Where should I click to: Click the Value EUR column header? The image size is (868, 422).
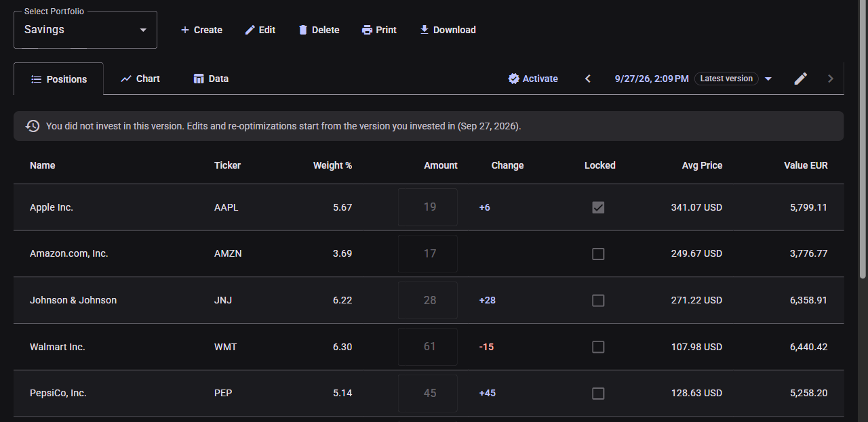click(806, 165)
